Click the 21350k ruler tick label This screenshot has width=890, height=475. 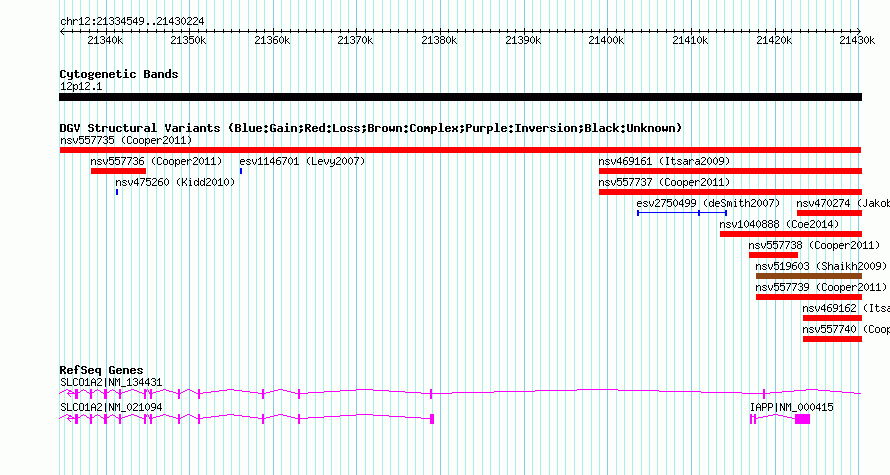pos(188,40)
